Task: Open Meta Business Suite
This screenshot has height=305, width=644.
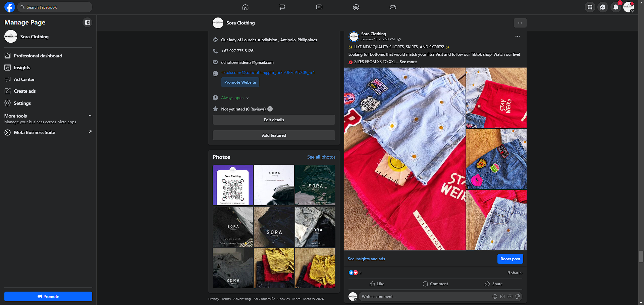Action: 48,132
